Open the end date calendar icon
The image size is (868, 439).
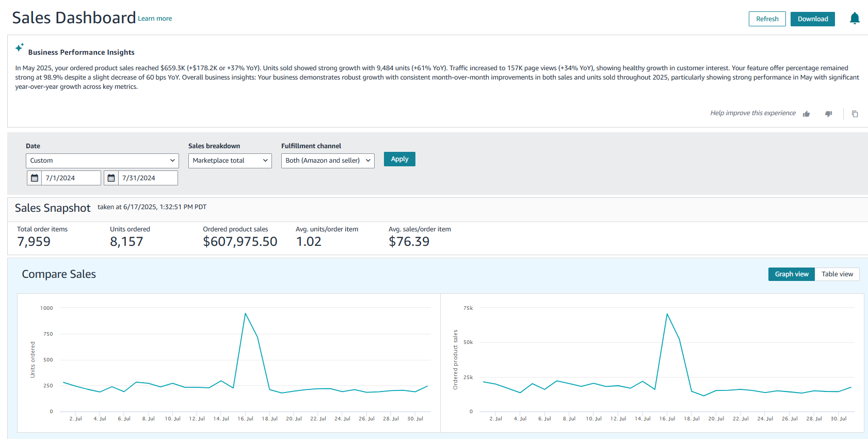click(111, 178)
